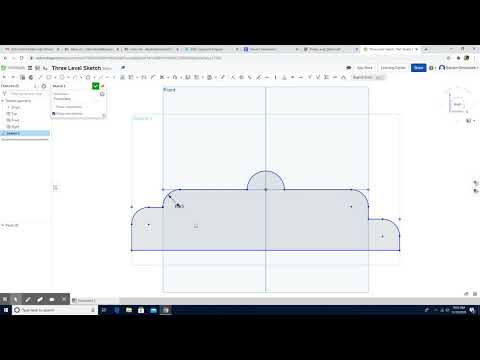Image resolution: width=480 pixels, height=360 pixels.
Task: Apply the Perpendicular constraint
Action: point(284,77)
